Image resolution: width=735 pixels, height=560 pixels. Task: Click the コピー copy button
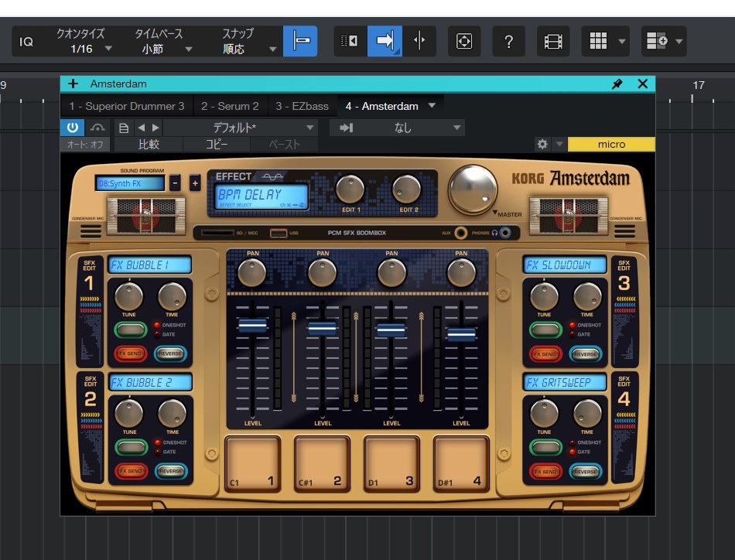tap(217, 145)
